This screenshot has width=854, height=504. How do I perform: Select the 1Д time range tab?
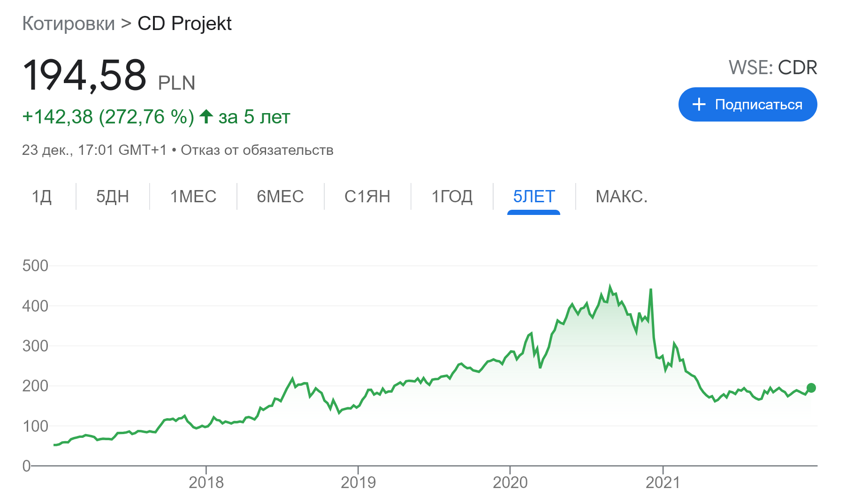[x=42, y=196]
